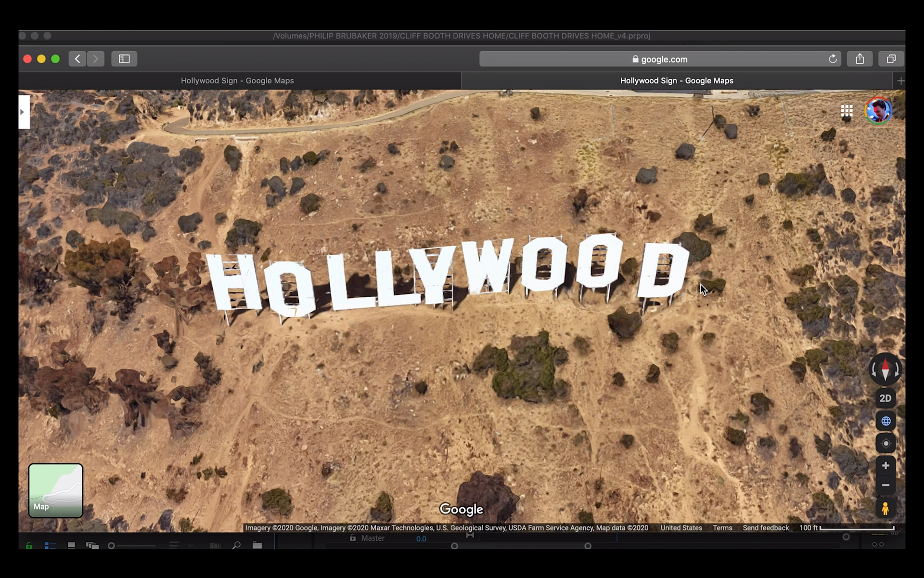Show your current location

coord(885,444)
